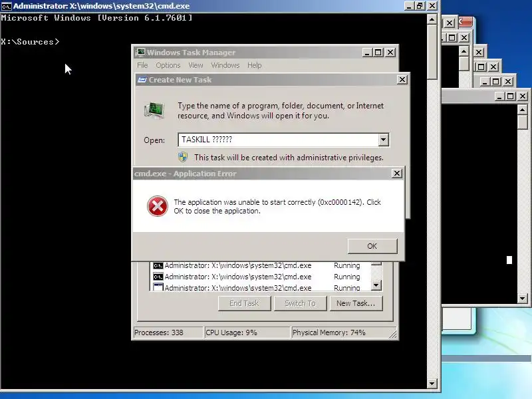Viewport: 532px width, 399px height.
Task: Restore down the front Administrator cmd.exe window
Action: click(420, 6)
